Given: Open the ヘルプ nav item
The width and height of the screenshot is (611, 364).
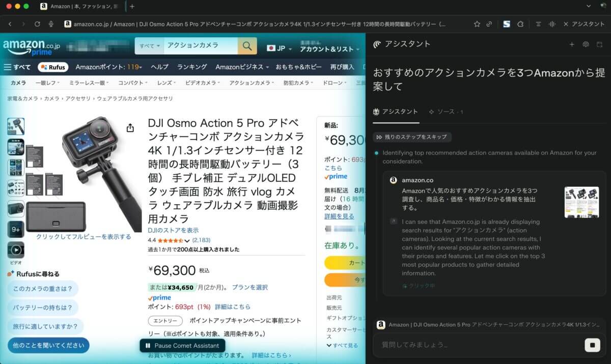Looking at the screenshot, I should pos(159,67).
